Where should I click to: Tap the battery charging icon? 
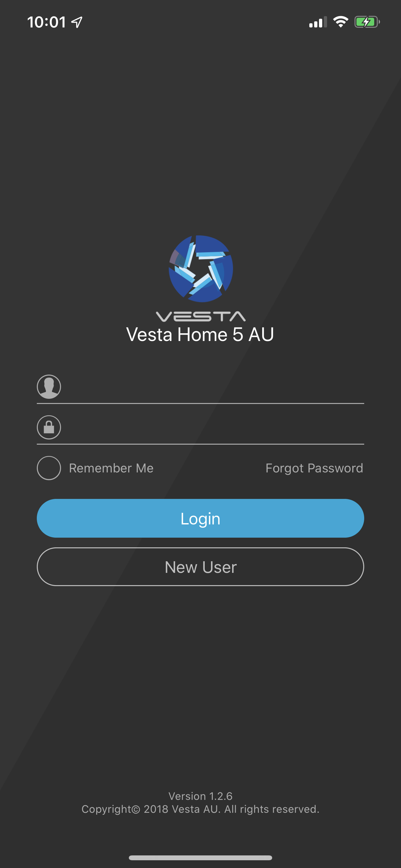[x=367, y=22]
